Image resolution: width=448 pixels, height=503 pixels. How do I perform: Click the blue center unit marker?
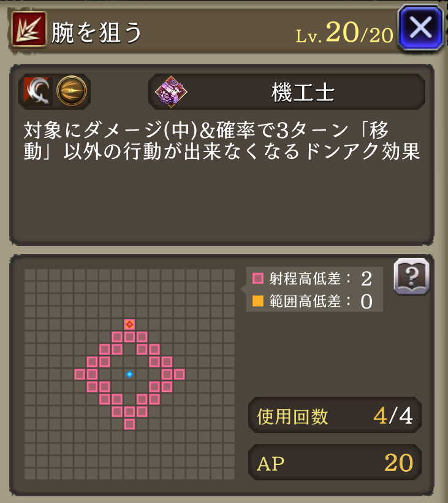(x=129, y=374)
